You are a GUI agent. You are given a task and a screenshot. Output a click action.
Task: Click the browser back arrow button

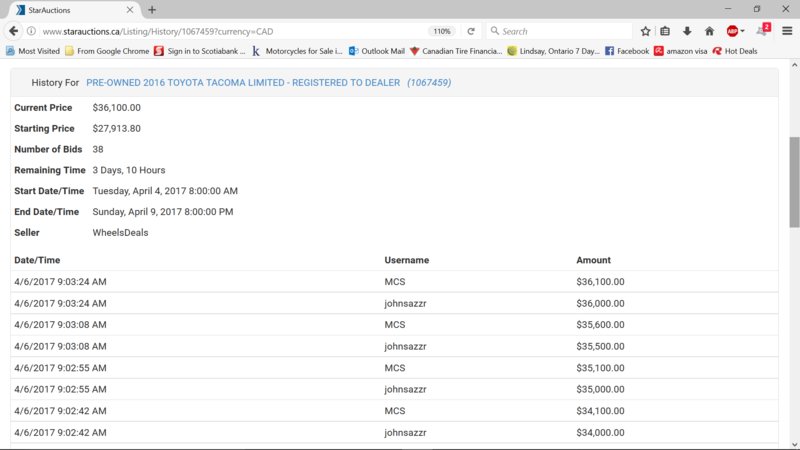pos(13,31)
